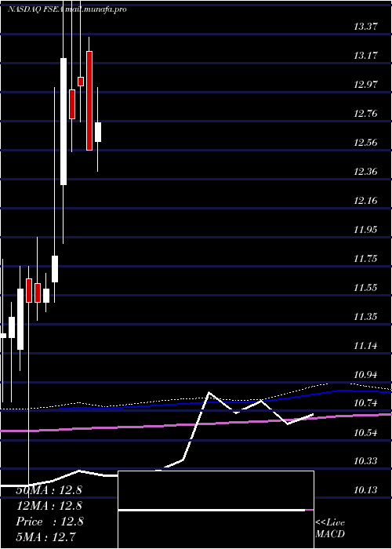
Task: Click the 11.75 price axis label
Action: 365,259
